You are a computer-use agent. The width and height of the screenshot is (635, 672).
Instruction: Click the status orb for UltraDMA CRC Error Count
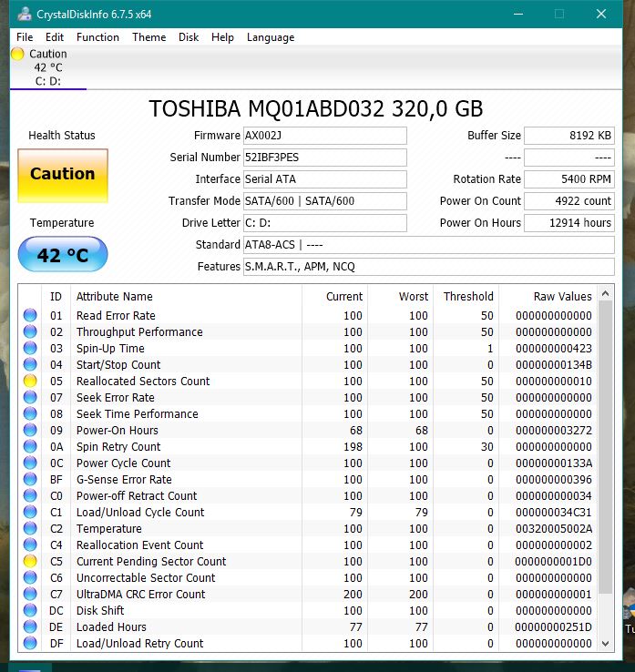[x=30, y=594]
